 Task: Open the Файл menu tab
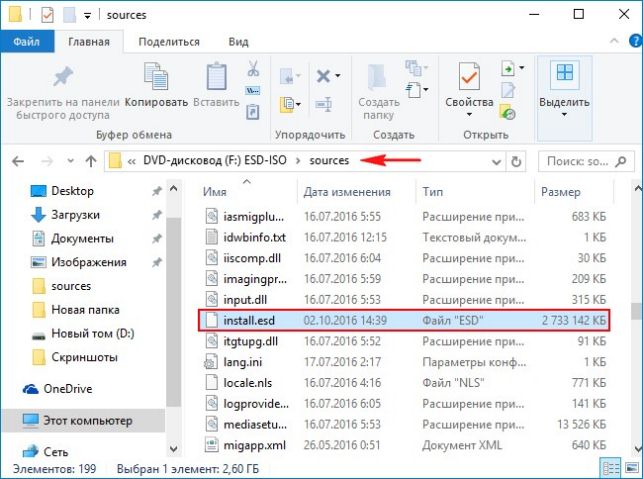click(27, 41)
